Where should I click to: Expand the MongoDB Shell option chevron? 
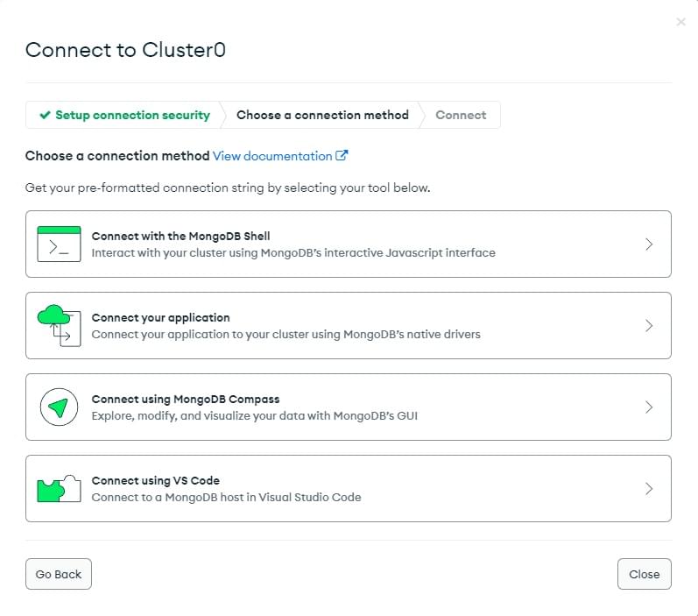(x=649, y=244)
